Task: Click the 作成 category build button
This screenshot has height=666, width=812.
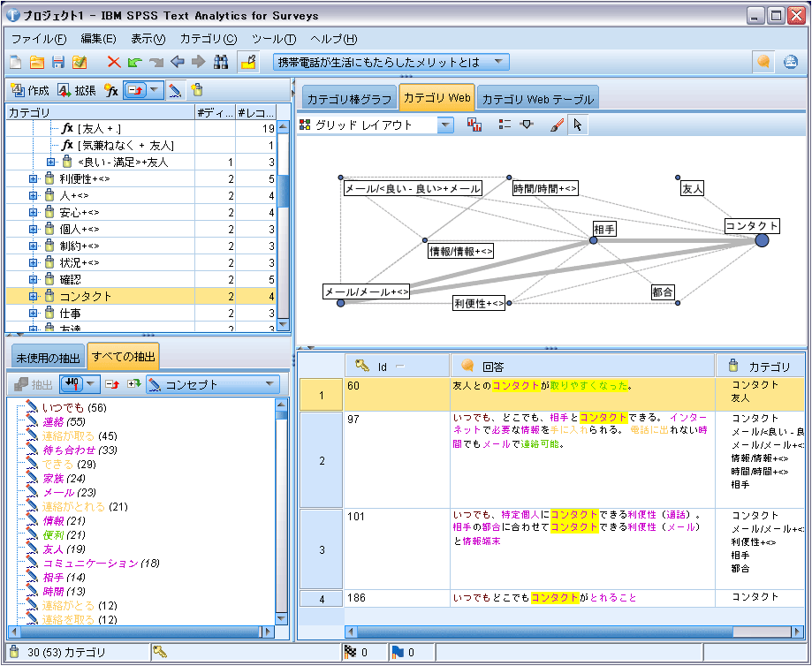Action: [x=30, y=91]
